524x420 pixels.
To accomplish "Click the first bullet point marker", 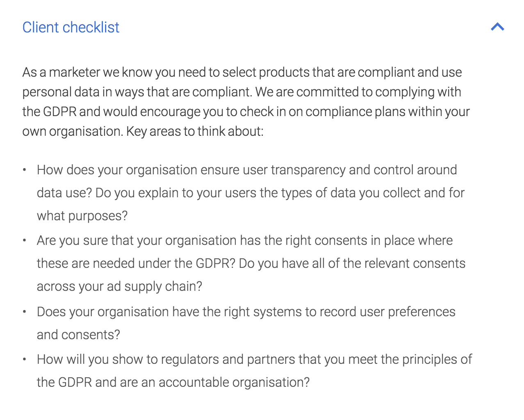I will pyautogui.click(x=25, y=169).
